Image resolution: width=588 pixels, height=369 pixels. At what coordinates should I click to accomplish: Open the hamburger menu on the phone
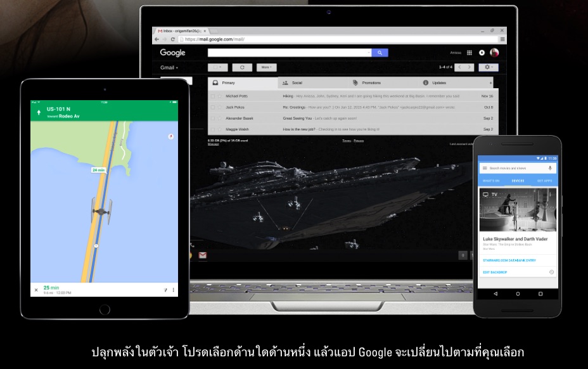[x=485, y=168]
